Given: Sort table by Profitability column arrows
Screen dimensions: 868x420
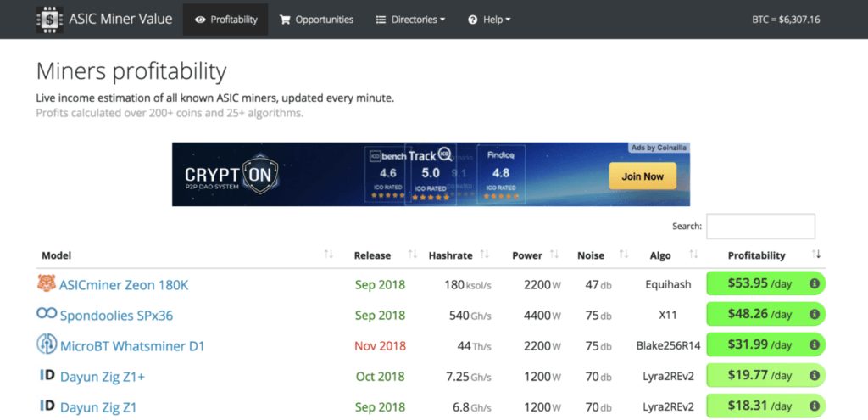Looking at the screenshot, I should [816, 255].
